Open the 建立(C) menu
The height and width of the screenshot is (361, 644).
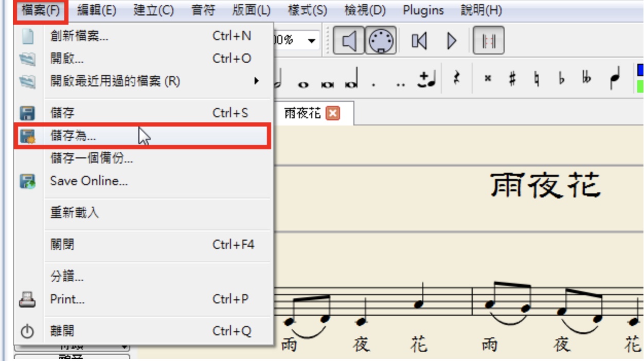click(153, 10)
